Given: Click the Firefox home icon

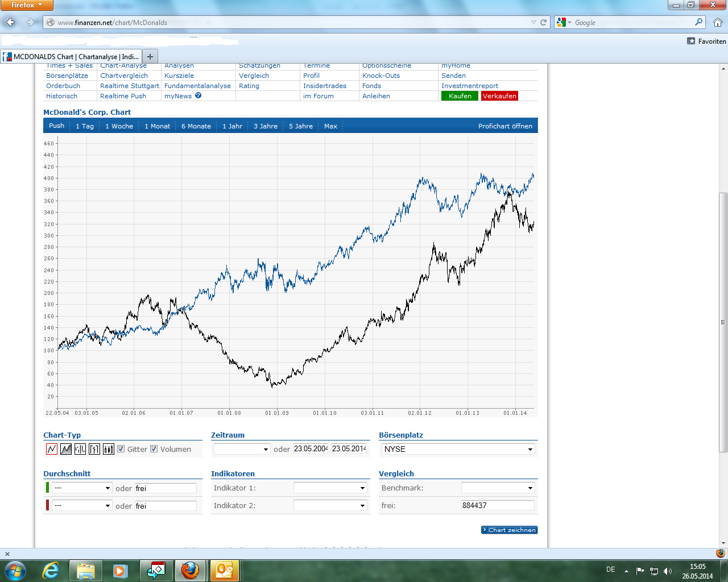Looking at the screenshot, I should 717,23.
